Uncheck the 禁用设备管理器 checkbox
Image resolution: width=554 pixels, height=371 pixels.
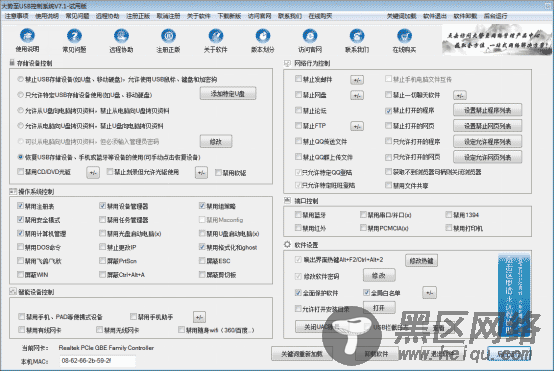click(102, 206)
